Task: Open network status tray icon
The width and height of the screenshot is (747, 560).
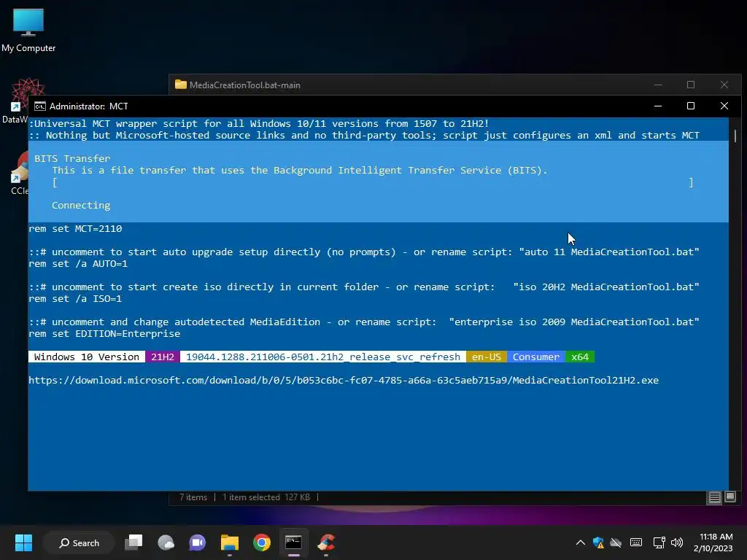Action: click(x=659, y=542)
